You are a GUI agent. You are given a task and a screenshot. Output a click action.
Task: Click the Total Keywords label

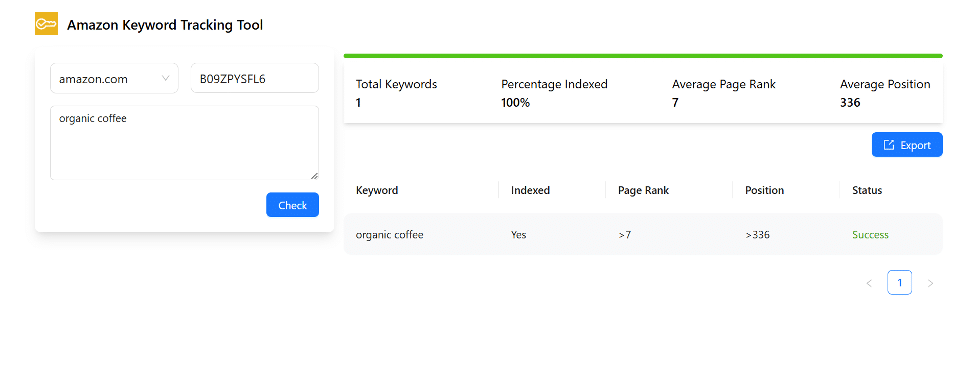click(x=396, y=84)
